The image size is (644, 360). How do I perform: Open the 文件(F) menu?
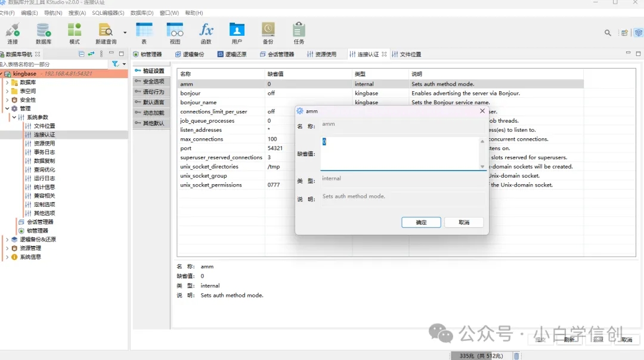tap(7, 13)
